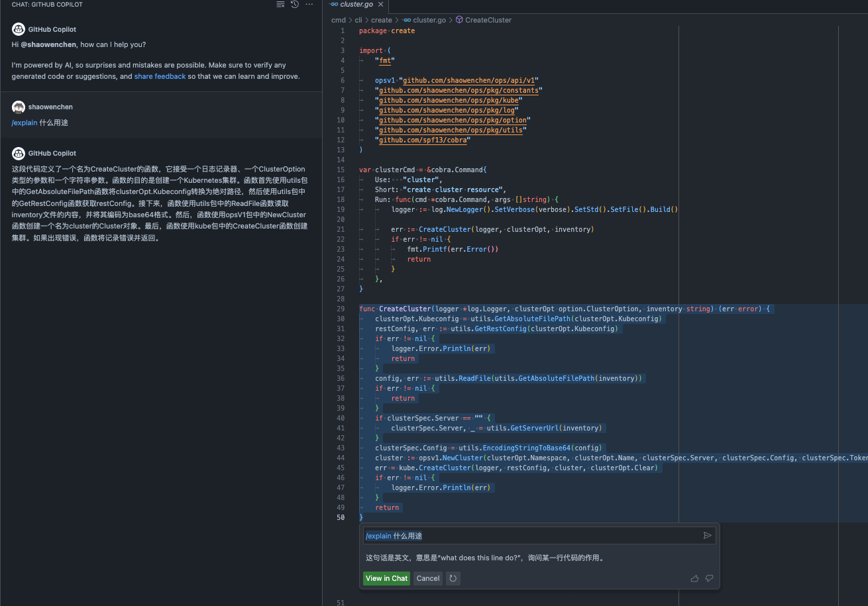Click the github.com/spf13/cobra import link
Viewport: 868px width, 606px height.
coord(423,140)
